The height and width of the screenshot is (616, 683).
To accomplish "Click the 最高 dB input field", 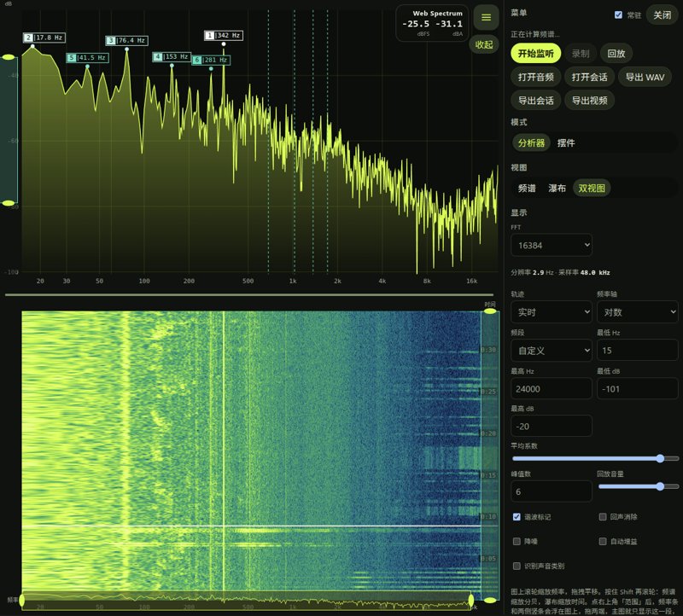I will click(551, 427).
